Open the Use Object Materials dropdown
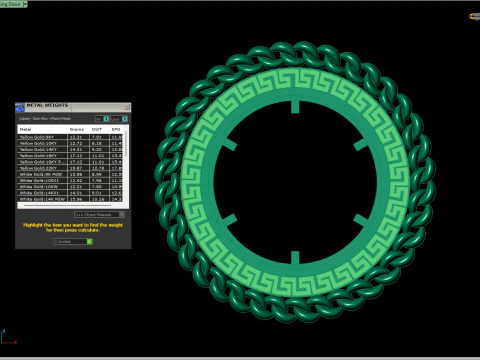 click(x=99, y=214)
